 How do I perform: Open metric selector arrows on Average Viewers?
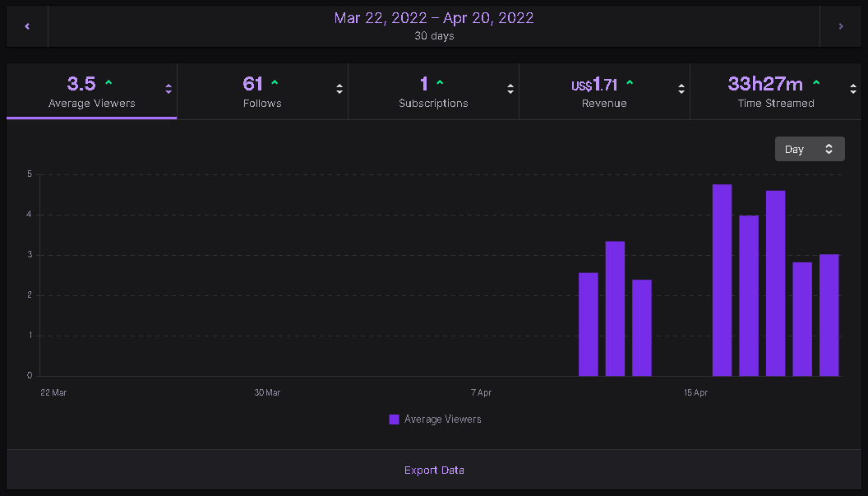[169, 89]
